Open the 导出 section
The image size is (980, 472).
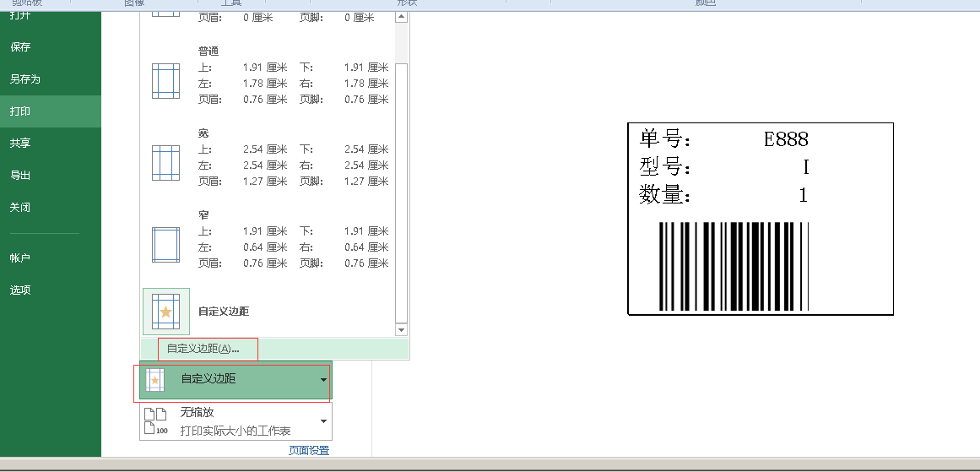coord(20,176)
